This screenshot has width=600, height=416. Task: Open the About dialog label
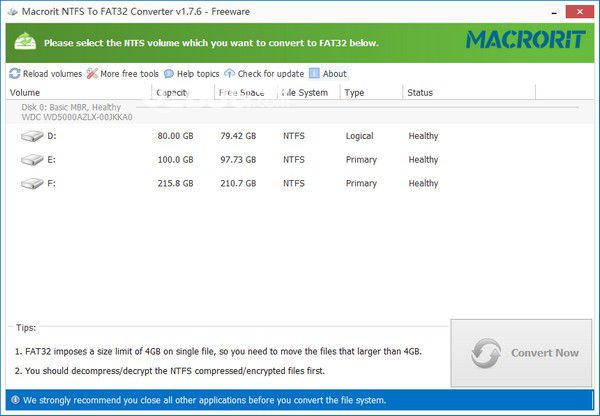click(x=334, y=74)
